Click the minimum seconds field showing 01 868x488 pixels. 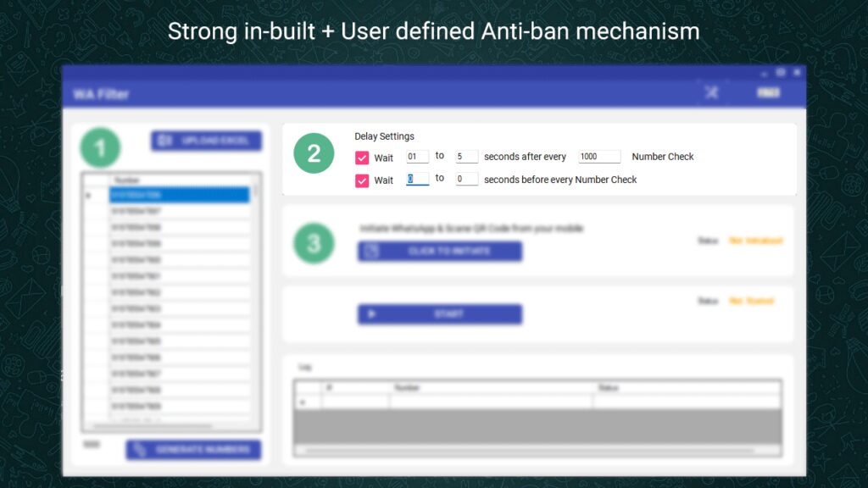click(417, 157)
